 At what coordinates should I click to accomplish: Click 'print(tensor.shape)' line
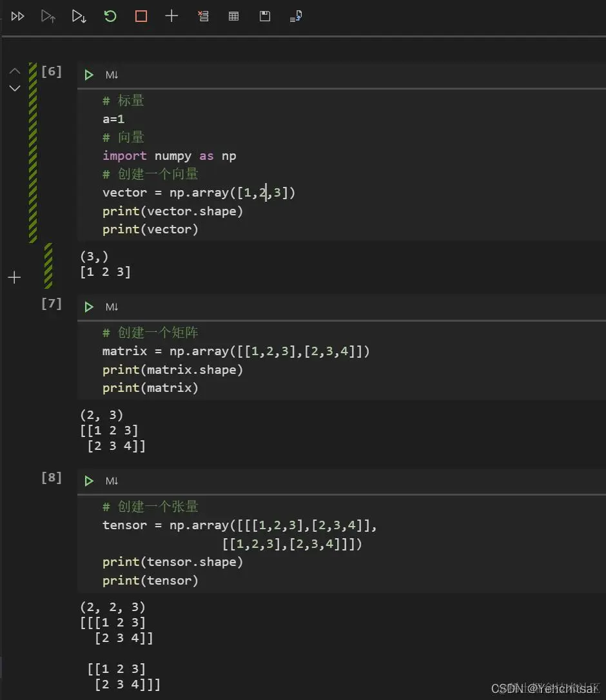point(173,562)
